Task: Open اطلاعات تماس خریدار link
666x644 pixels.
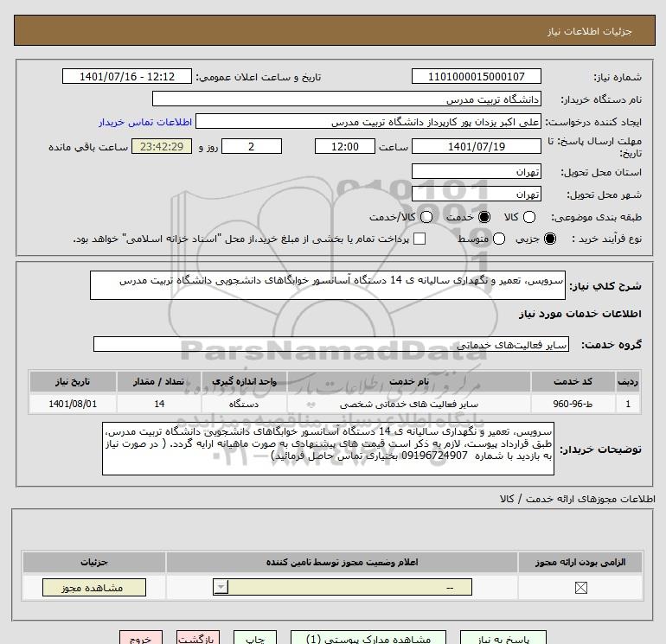Action: click(145, 122)
